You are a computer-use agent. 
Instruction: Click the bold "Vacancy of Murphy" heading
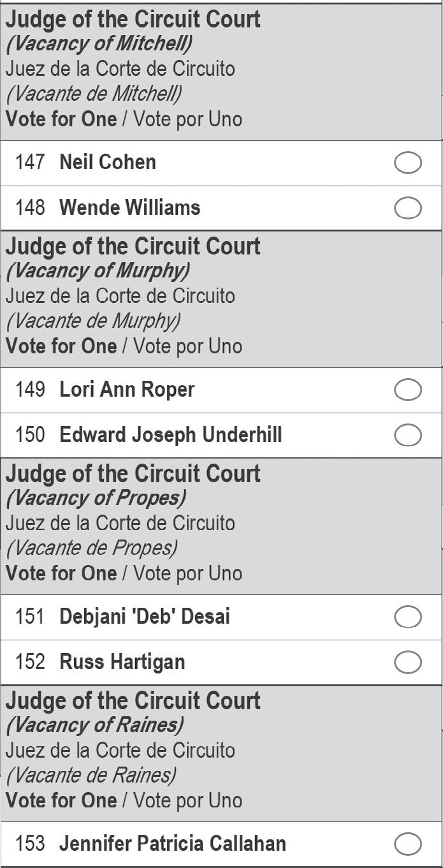point(98,270)
